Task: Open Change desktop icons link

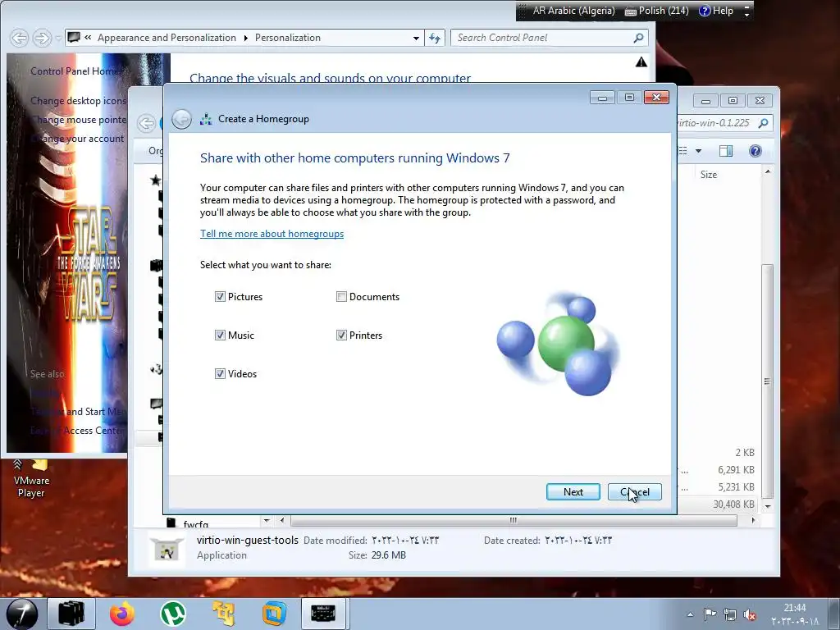Action: (78, 101)
